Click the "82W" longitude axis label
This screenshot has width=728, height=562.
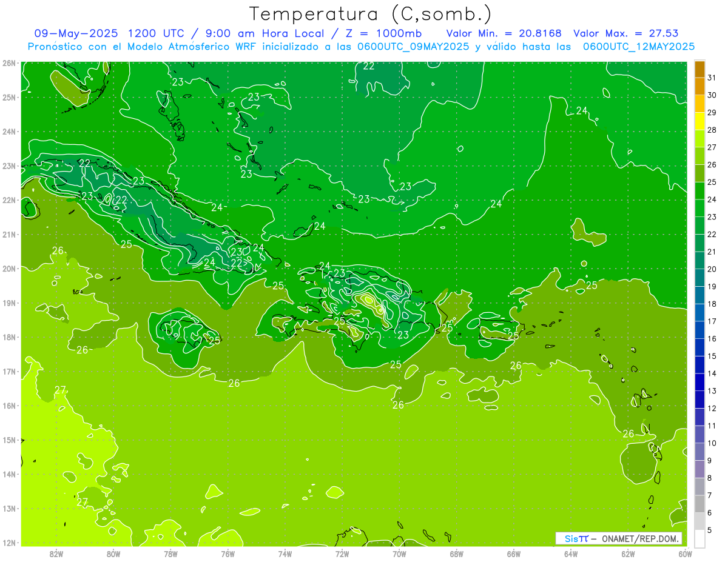[x=56, y=554]
